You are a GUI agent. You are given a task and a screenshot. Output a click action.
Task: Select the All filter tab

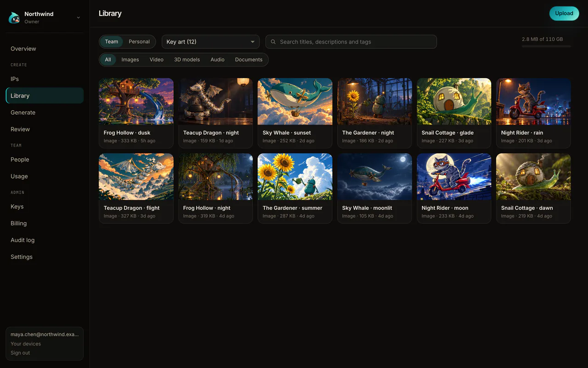point(108,60)
